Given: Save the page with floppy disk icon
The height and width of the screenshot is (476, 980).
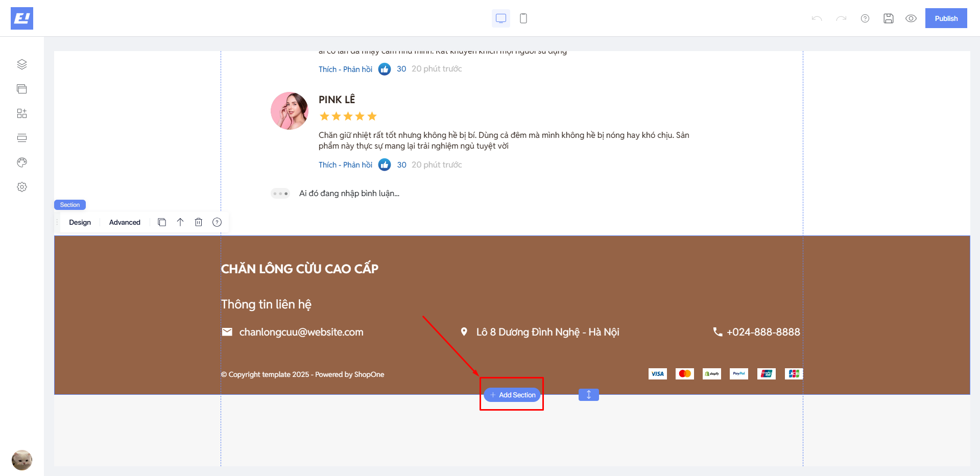Looking at the screenshot, I should point(889,18).
